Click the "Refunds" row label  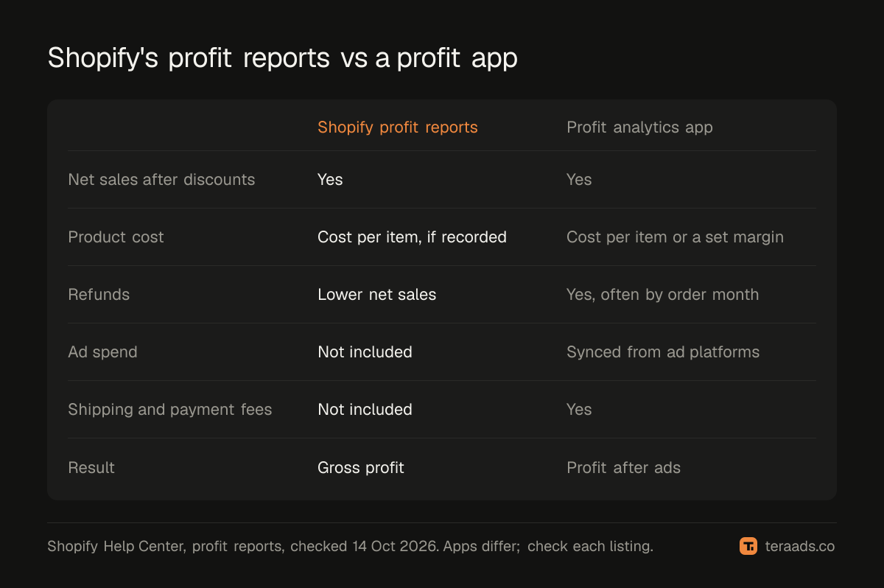pyautogui.click(x=99, y=295)
